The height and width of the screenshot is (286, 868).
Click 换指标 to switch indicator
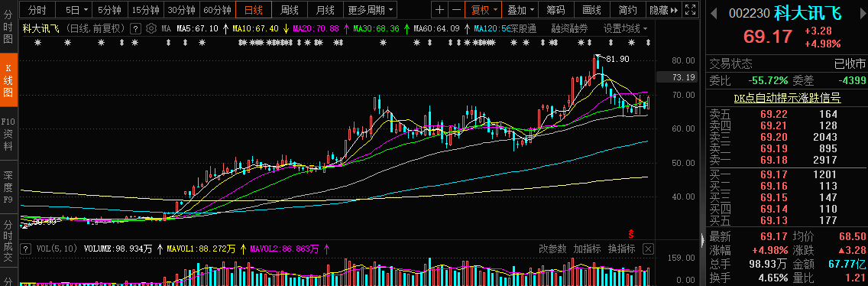621,249
